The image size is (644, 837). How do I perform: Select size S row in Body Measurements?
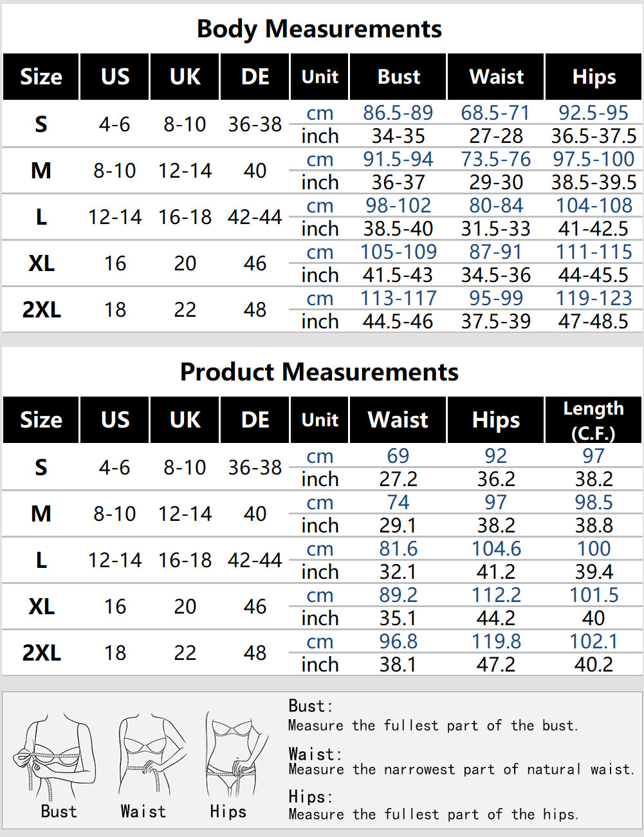pos(41,124)
